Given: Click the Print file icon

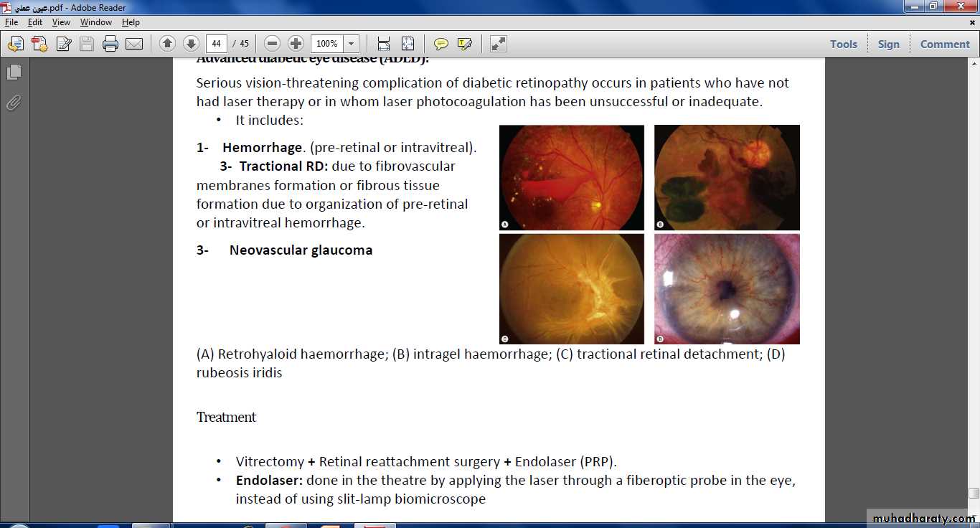Looking at the screenshot, I should pos(110,44).
